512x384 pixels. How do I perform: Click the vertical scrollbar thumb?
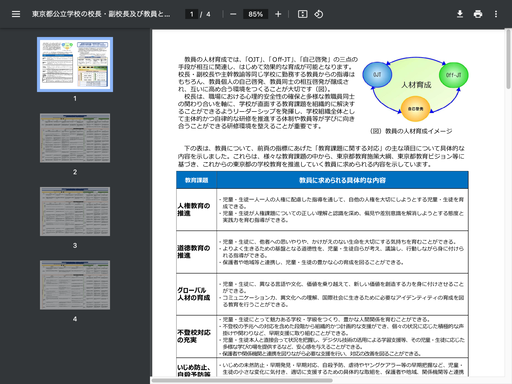pos(509,59)
